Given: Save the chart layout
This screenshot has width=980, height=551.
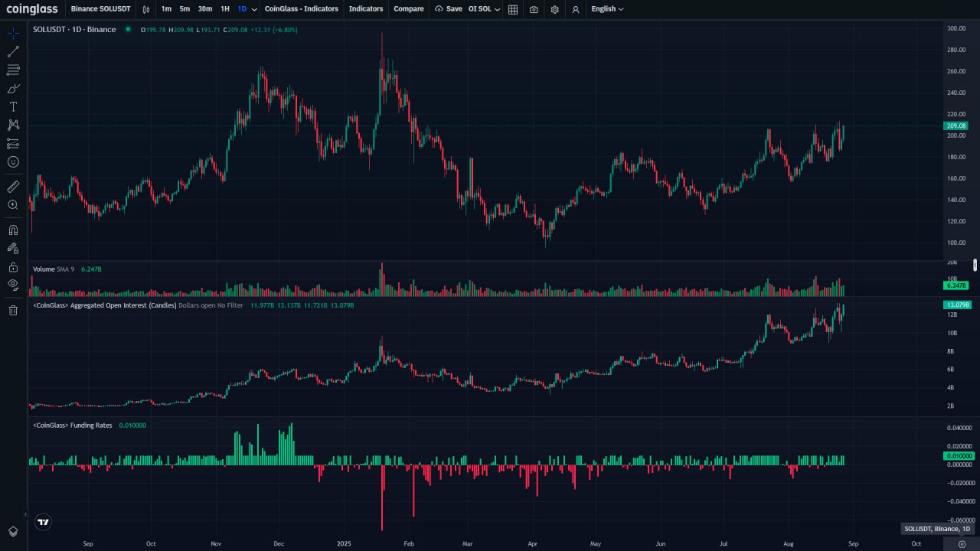Looking at the screenshot, I should (448, 9).
